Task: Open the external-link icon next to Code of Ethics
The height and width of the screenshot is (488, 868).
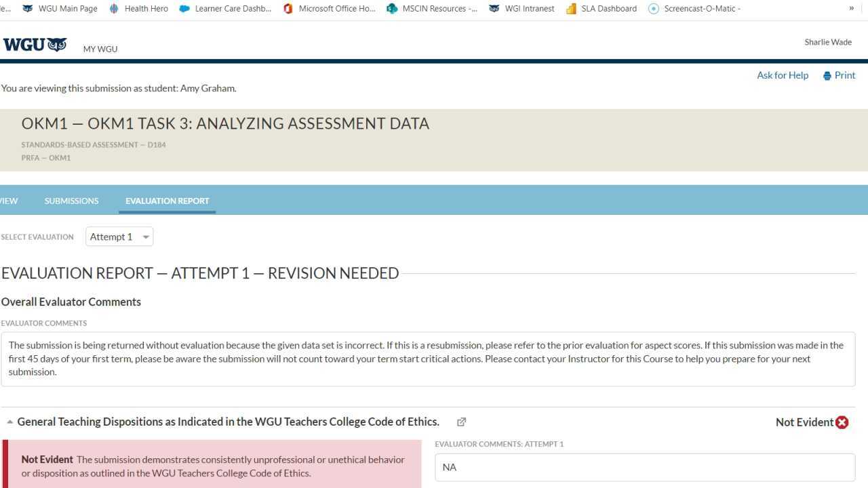Action: pyautogui.click(x=462, y=422)
